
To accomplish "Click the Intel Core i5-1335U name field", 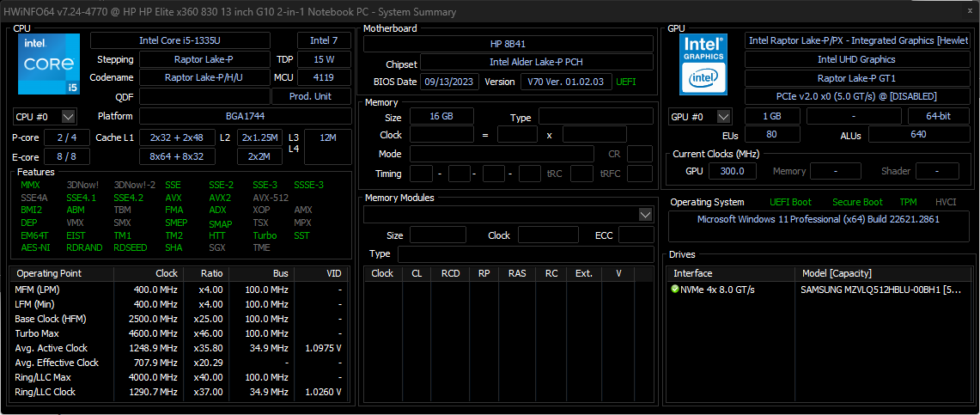I will (180, 40).
